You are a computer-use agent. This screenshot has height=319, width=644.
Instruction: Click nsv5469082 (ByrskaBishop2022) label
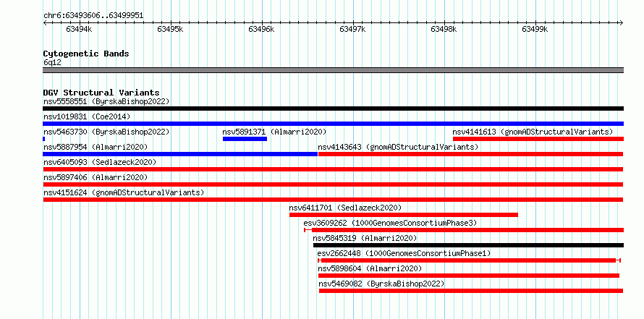point(381,284)
